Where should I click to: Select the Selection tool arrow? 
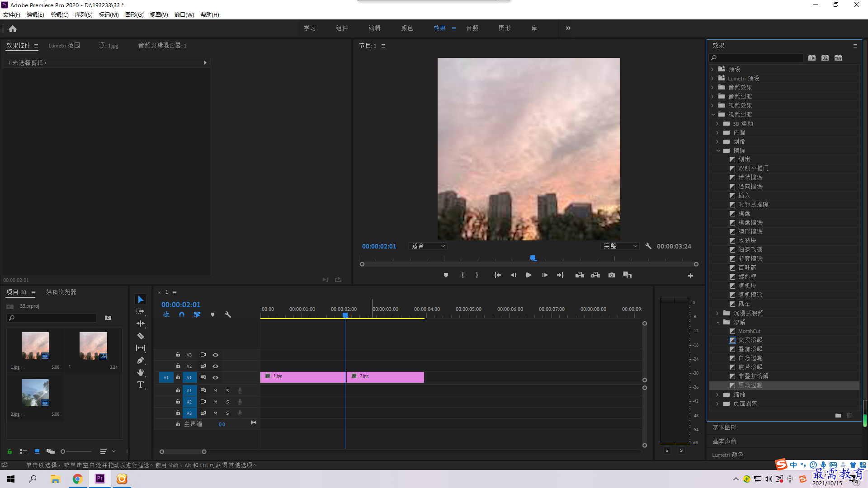click(x=141, y=300)
